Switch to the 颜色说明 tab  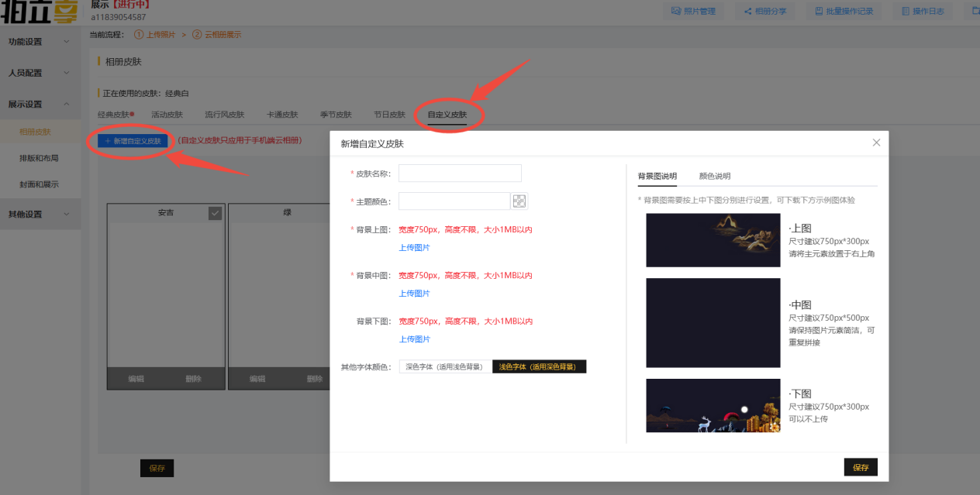714,176
